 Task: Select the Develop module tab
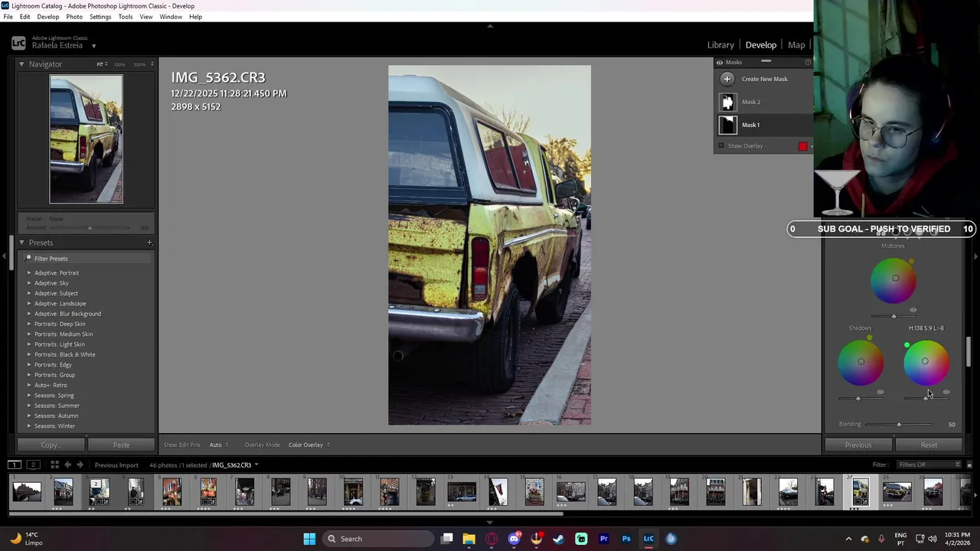tap(761, 45)
